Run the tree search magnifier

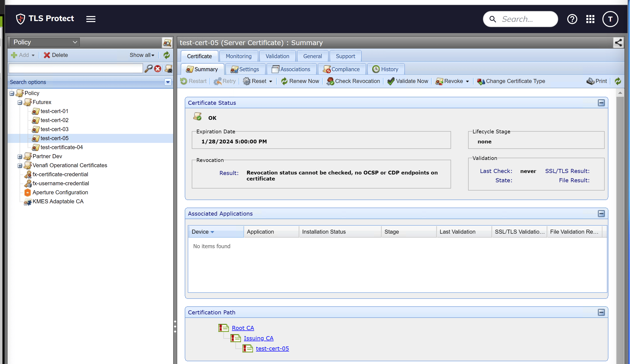[x=148, y=68]
